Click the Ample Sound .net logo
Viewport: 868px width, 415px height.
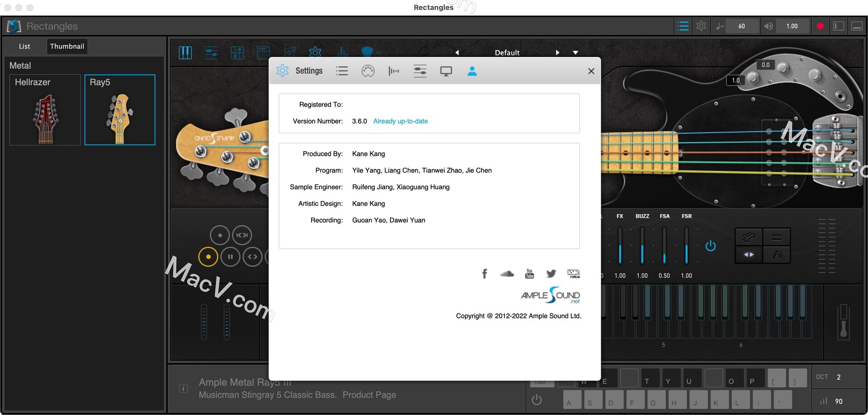[550, 295]
